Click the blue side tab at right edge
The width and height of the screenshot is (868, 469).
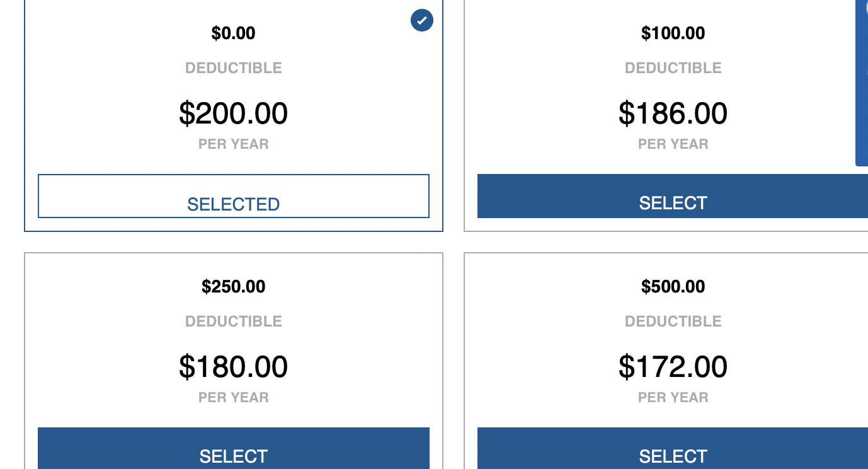[862, 82]
